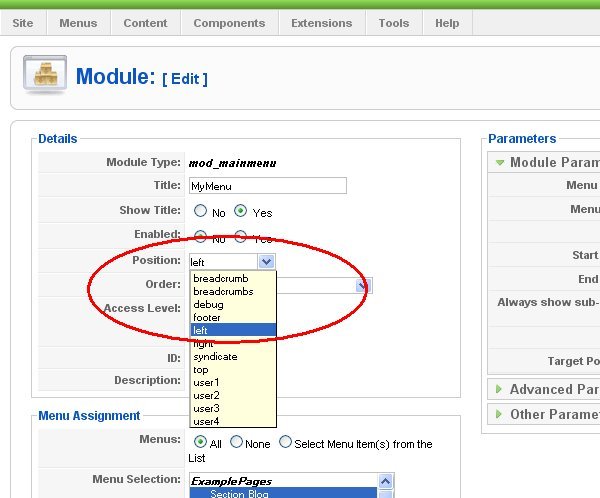This screenshot has height=498, width=600.
Task: Click the Module Manager boxes icon
Action: 45,74
